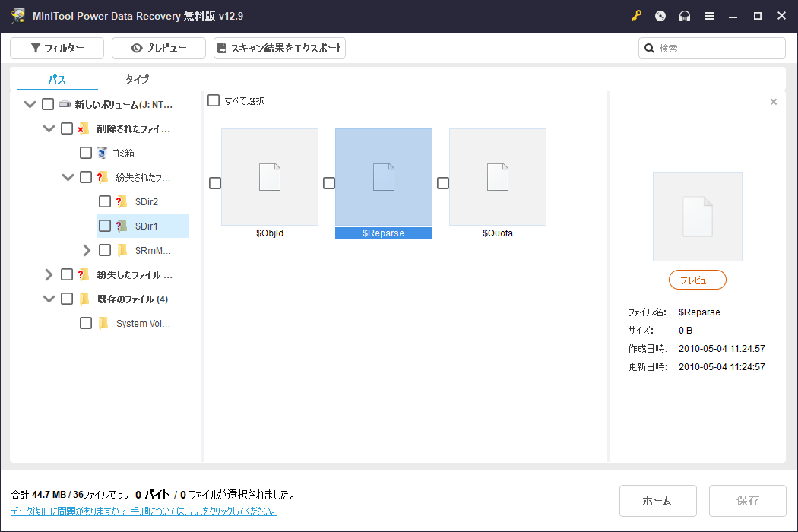Open the フィルター button
This screenshot has height=532, width=798.
[x=57, y=48]
